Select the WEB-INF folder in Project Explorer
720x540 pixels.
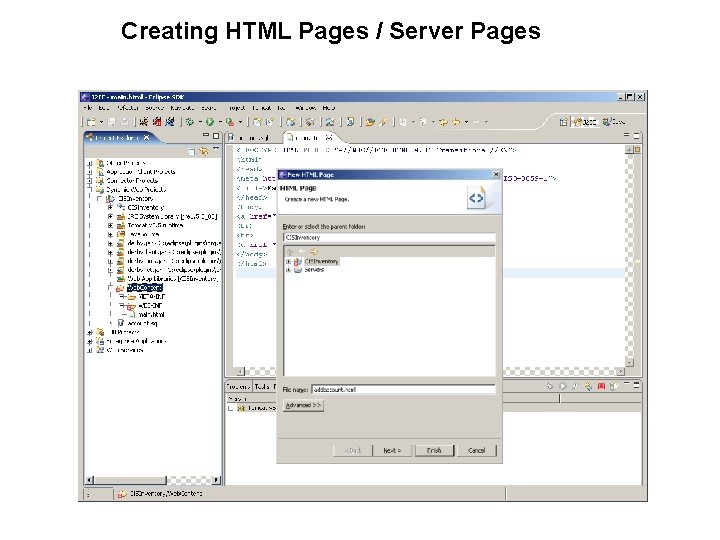point(150,306)
